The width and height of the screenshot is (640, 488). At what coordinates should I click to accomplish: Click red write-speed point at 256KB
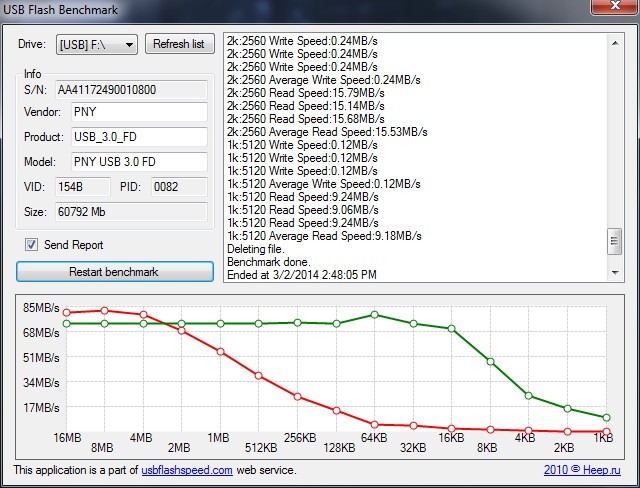(x=298, y=397)
